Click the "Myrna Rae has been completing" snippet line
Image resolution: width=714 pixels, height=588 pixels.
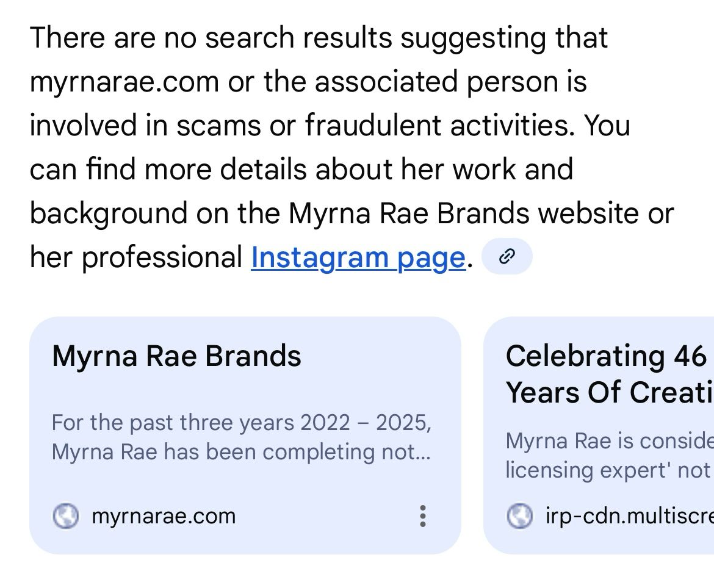(241, 452)
